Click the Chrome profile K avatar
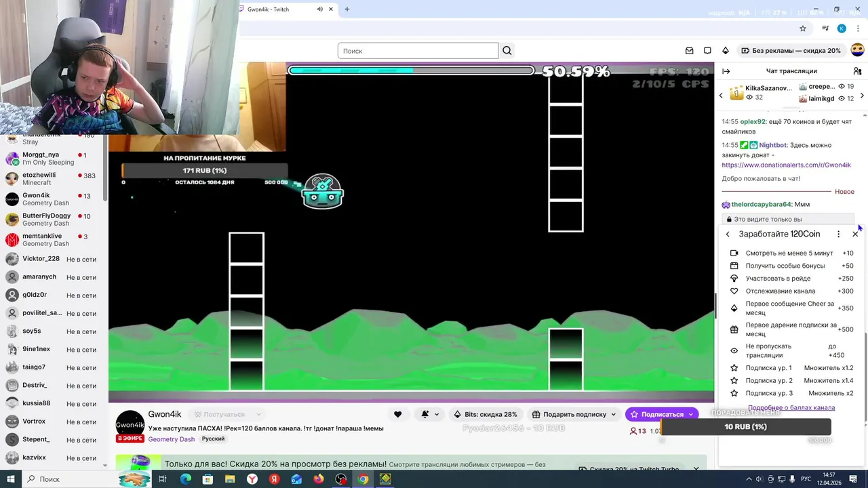 (x=842, y=28)
